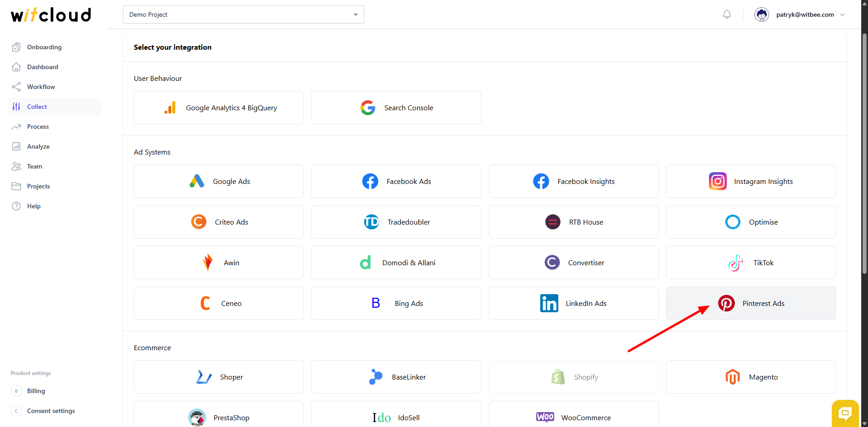This screenshot has height=427, width=868.
Task: Choose WooCommerce integration
Action: 574,414
